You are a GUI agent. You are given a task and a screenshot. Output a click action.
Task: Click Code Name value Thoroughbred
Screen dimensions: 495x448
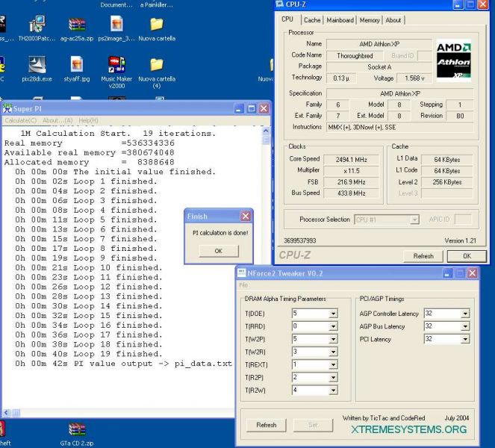(x=355, y=55)
